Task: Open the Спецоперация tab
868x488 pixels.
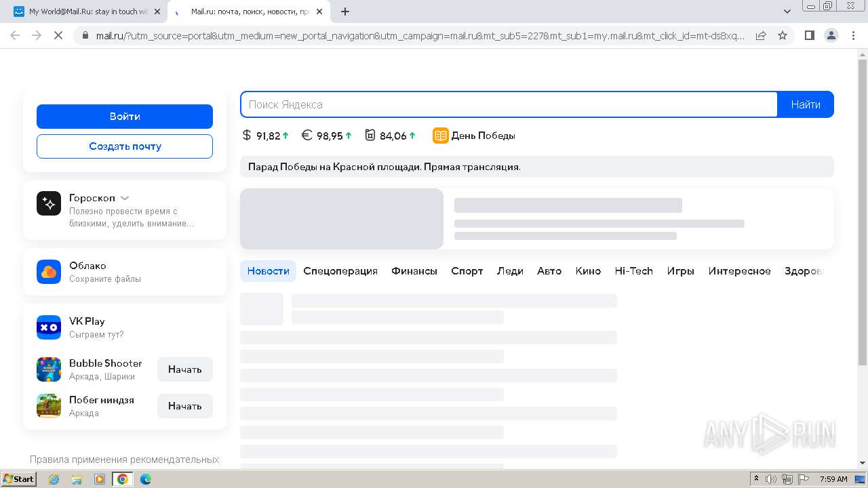Action: click(340, 271)
